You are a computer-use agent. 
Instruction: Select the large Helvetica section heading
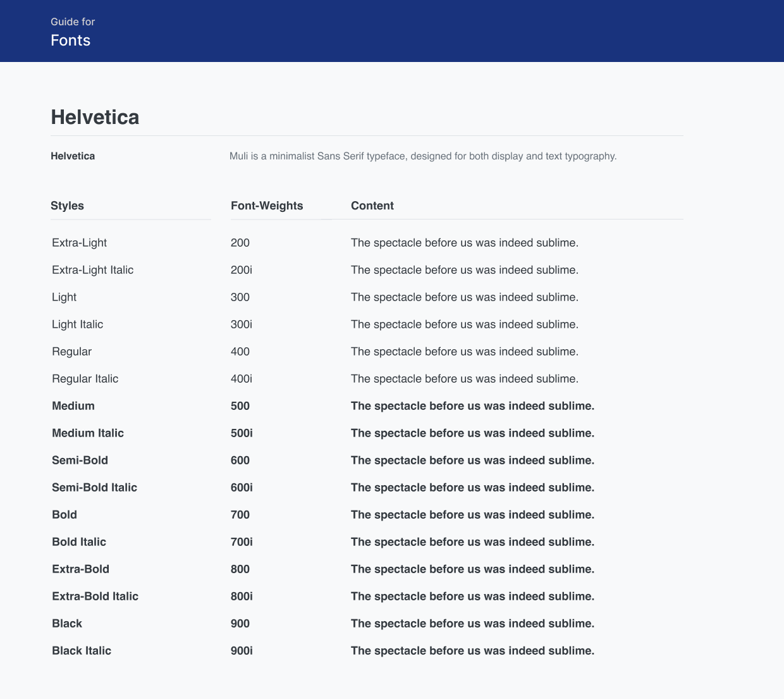click(x=95, y=117)
